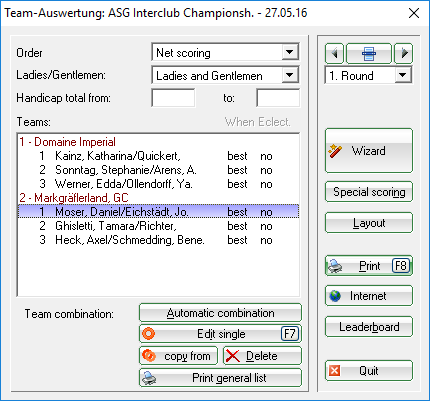Open Internet upload with globe icon
The image size is (430, 401).
[x=369, y=296]
